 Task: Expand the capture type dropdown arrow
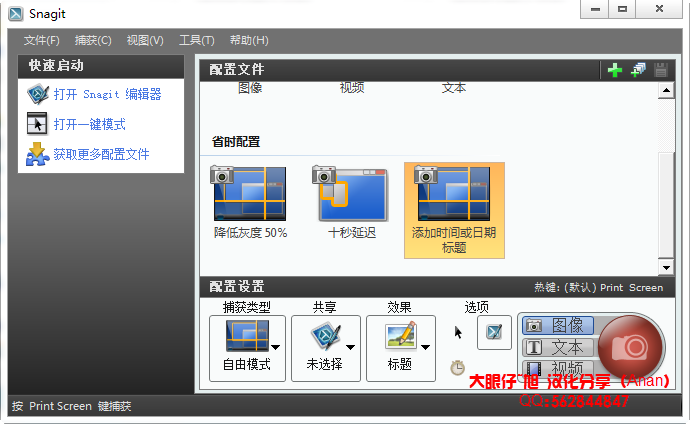(x=276, y=347)
